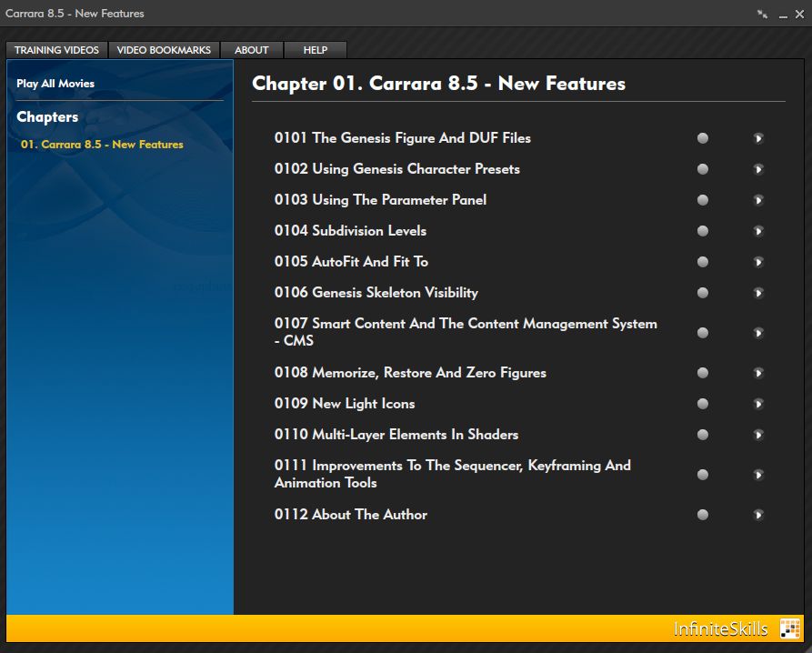Image resolution: width=812 pixels, height=653 pixels.
Task: Open lesson 0106 Genesis Skeleton Visibility
Action: click(376, 293)
